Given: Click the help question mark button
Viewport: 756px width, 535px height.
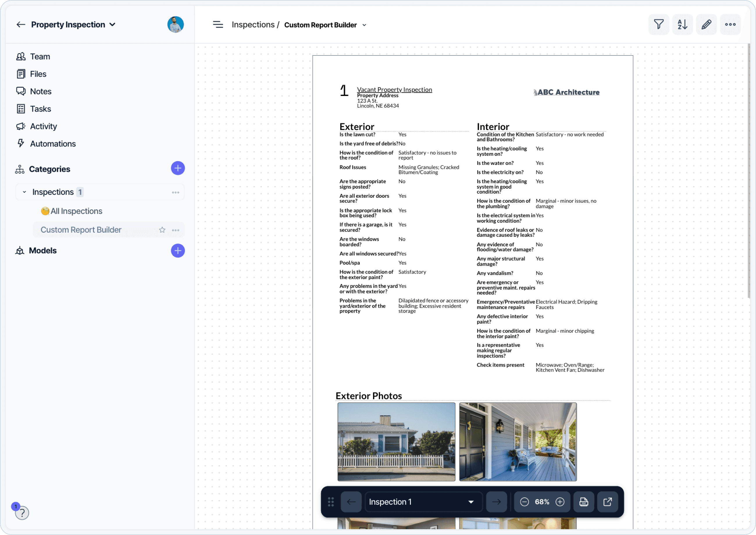Looking at the screenshot, I should tap(22, 513).
